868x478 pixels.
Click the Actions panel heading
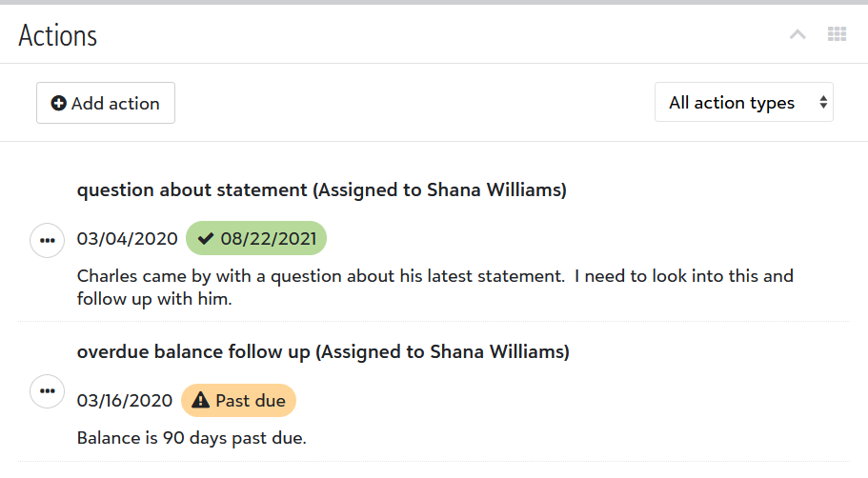[58, 36]
